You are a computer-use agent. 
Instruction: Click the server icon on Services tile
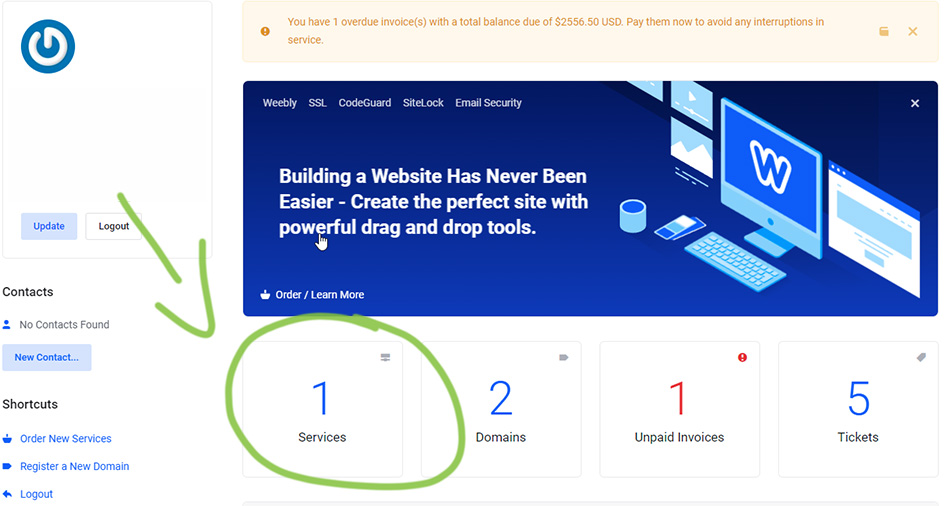pos(385,357)
